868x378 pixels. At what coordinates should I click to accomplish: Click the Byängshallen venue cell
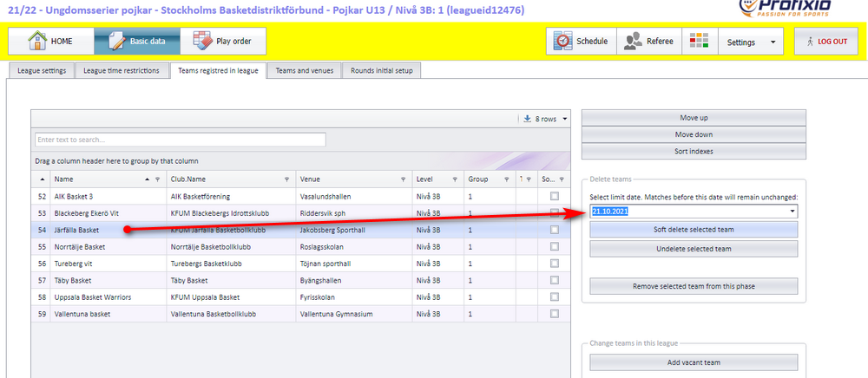pyautogui.click(x=354, y=280)
